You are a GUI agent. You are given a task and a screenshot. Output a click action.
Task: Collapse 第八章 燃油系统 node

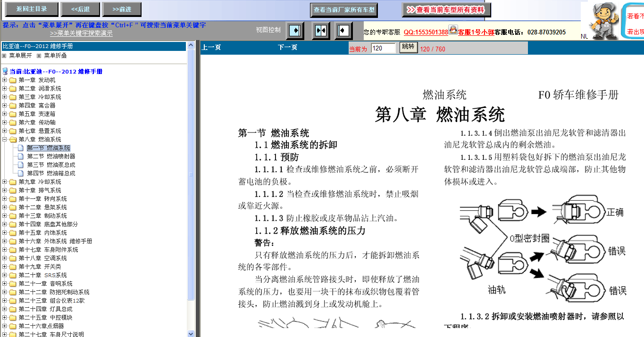5,140
